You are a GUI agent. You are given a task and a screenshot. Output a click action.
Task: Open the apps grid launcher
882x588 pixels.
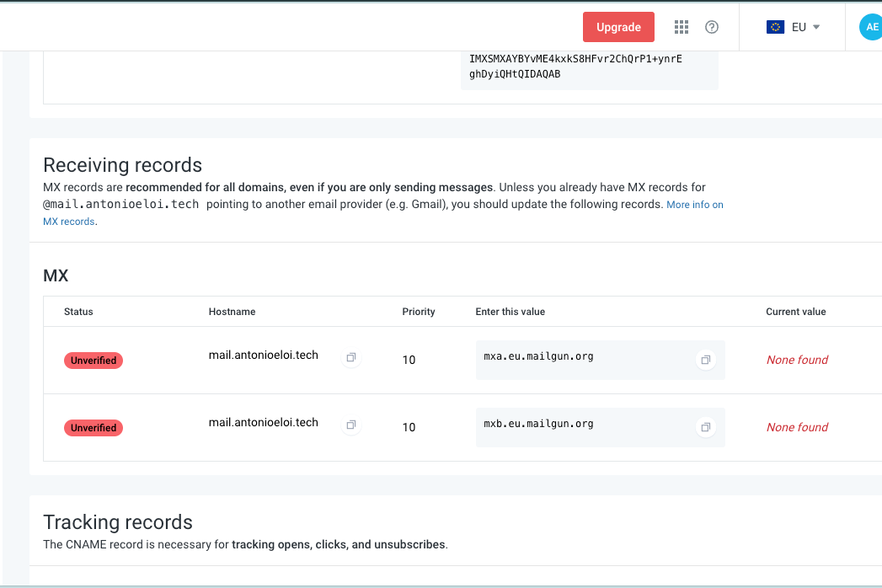681,26
